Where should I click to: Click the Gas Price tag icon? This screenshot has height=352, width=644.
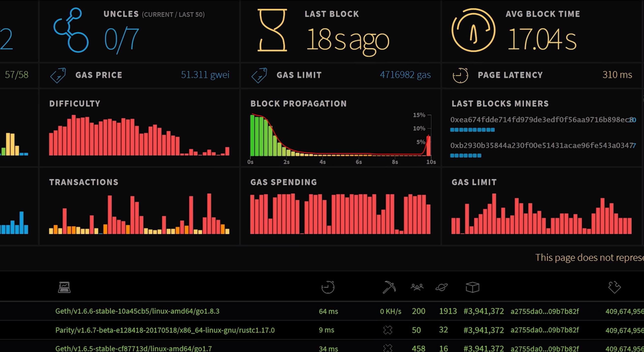58,75
